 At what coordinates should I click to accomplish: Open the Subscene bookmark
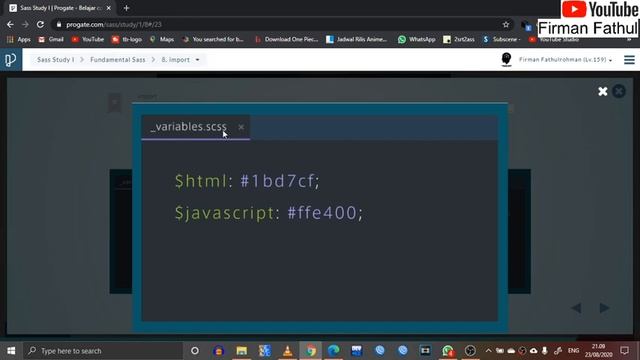coord(502,39)
